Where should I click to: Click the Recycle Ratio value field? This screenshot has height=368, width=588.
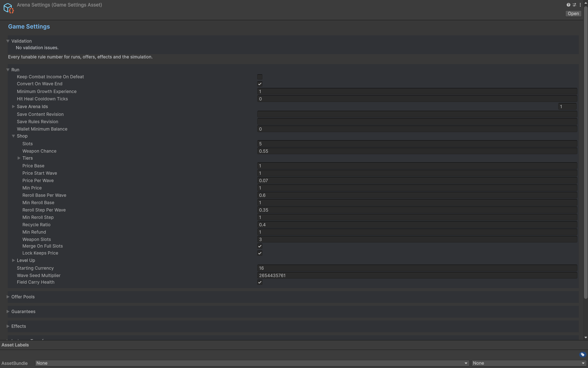pos(417,225)
